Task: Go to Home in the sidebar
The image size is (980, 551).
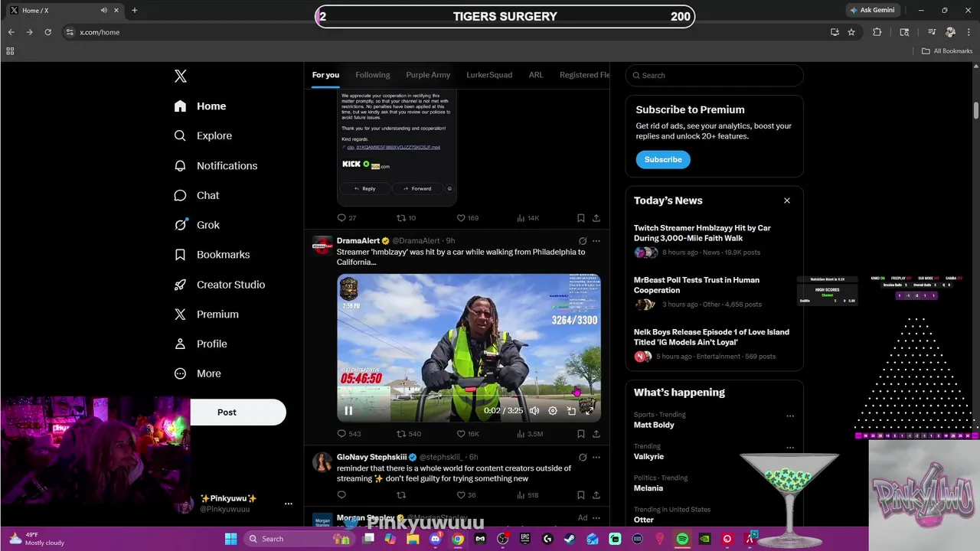Action: (200, 106)
